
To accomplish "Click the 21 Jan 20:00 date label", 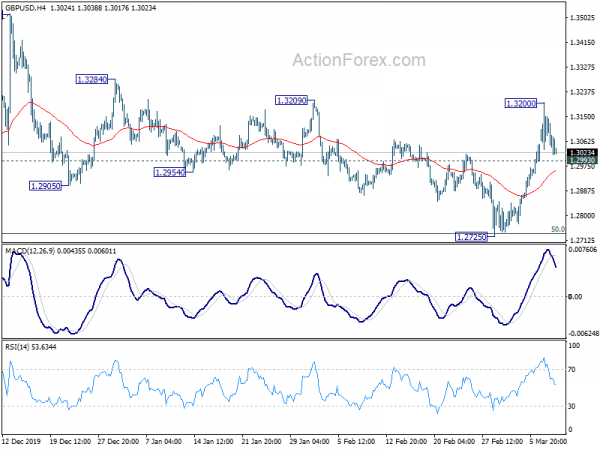I will (x=262, y=441).
